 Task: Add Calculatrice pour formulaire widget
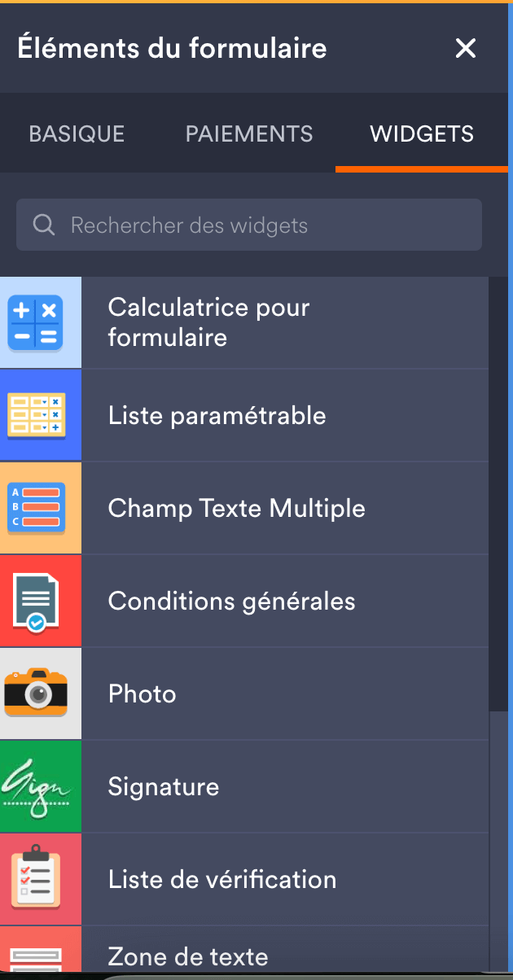209,322
